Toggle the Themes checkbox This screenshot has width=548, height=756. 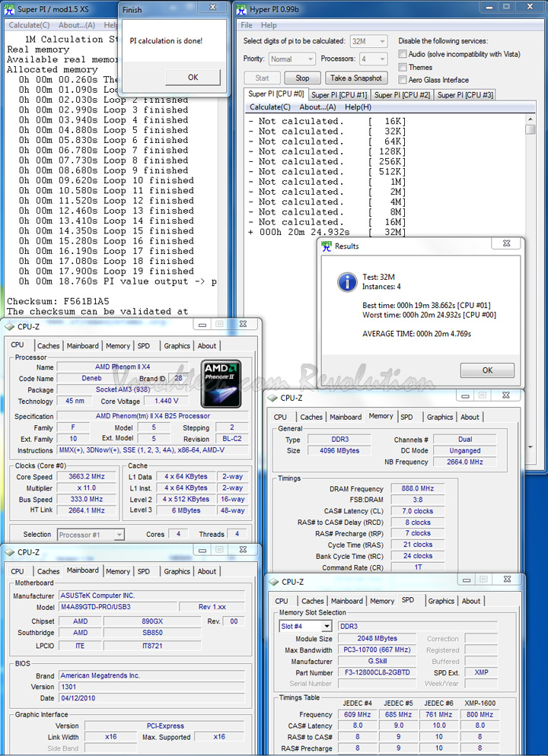(403, 67)
